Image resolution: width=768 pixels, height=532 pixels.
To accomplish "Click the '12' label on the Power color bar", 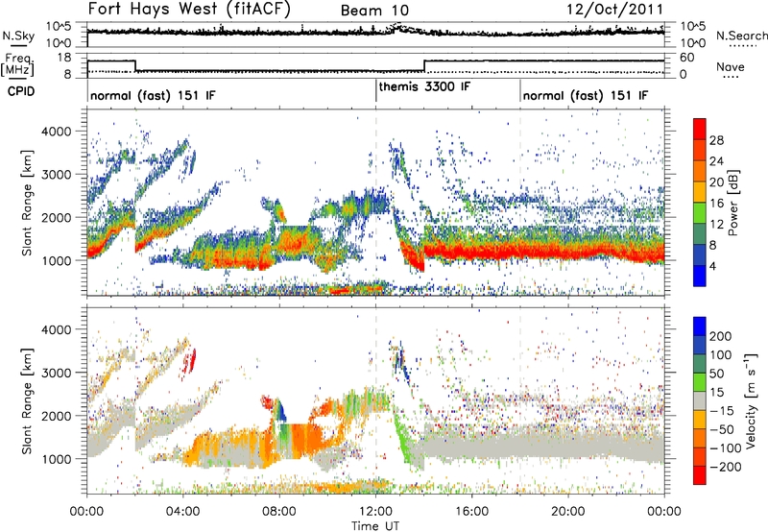I will [716, 225].
